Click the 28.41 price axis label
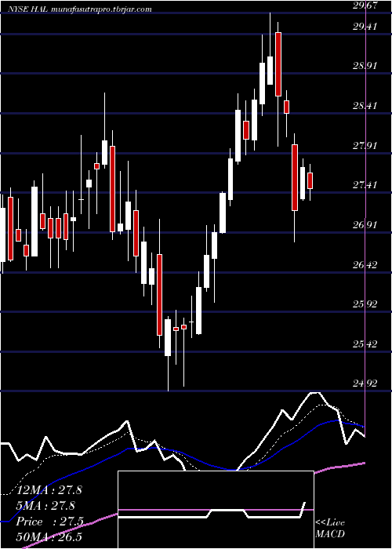Image resolution: width=392 pixels, height=549 pixels. (x=365, y=105)
